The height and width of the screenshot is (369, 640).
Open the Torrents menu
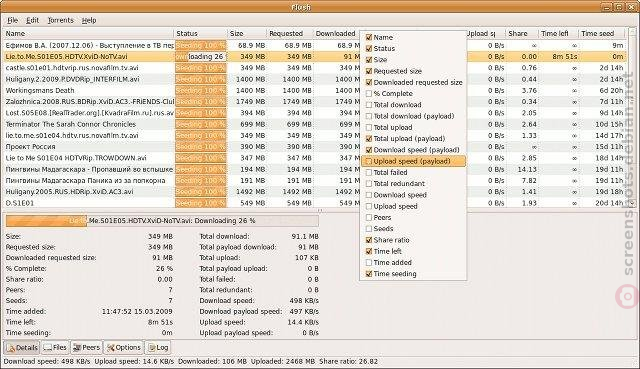click(x=60, y=20)
